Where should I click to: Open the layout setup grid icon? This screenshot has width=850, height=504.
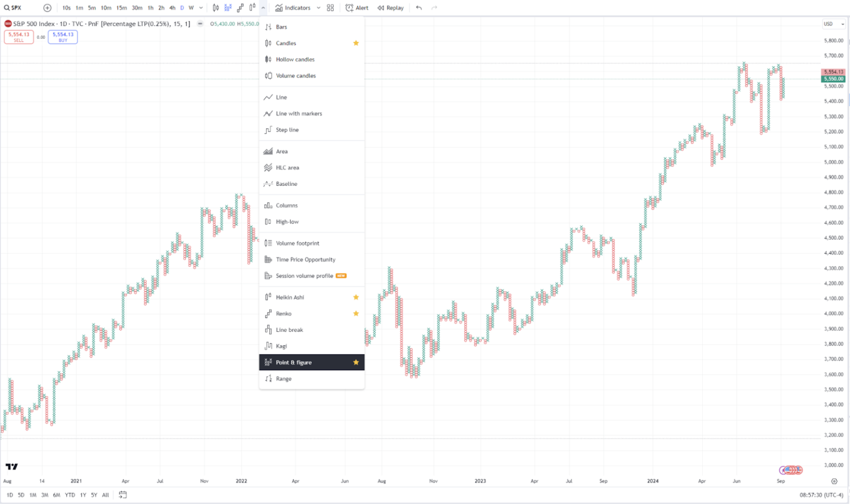[330, 8]
